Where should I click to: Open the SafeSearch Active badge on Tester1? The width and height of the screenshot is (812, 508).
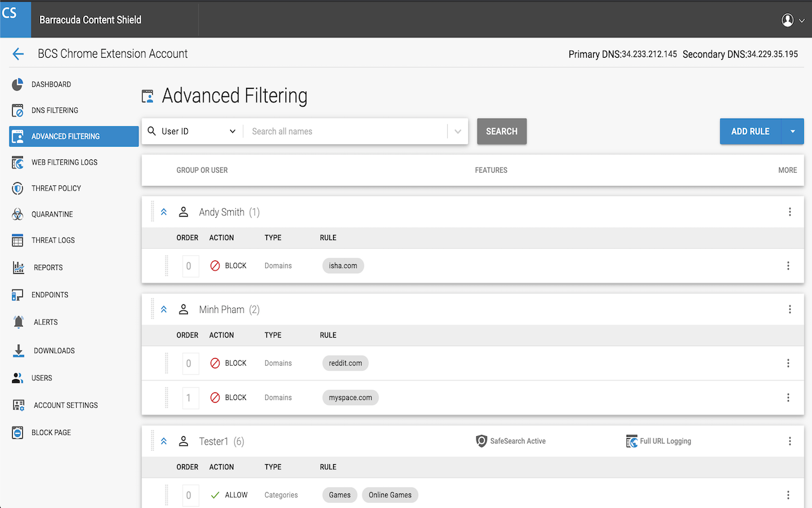pos(511,441)
